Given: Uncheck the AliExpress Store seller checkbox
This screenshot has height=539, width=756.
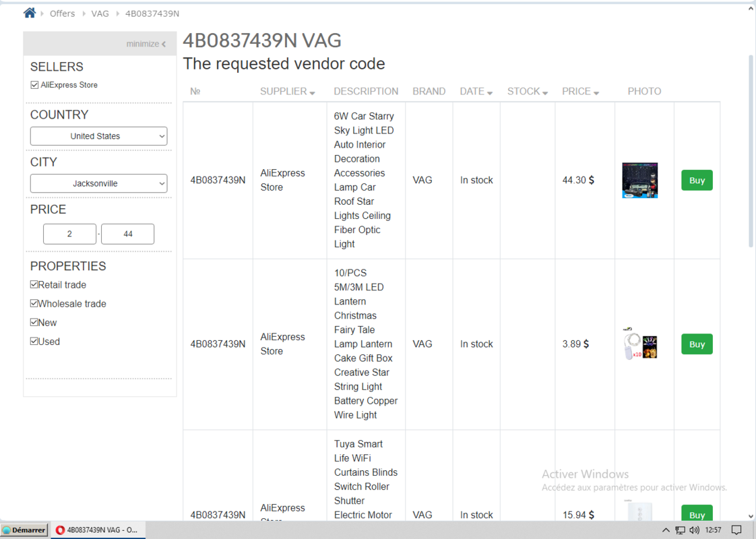Looking at the screenshot, I should (x=34, y=85).
